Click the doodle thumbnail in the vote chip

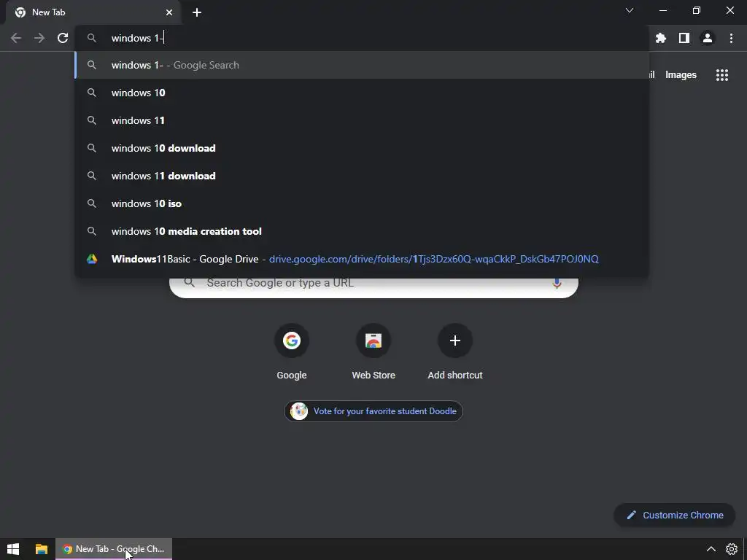tap(299, 411)
